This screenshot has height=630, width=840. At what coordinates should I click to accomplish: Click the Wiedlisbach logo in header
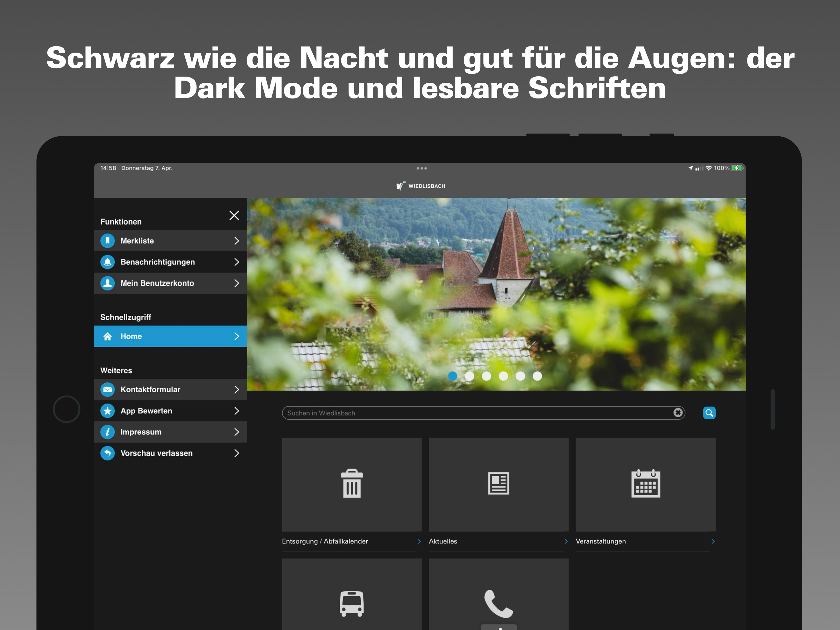pyautogui.click(x=420, y=186)
